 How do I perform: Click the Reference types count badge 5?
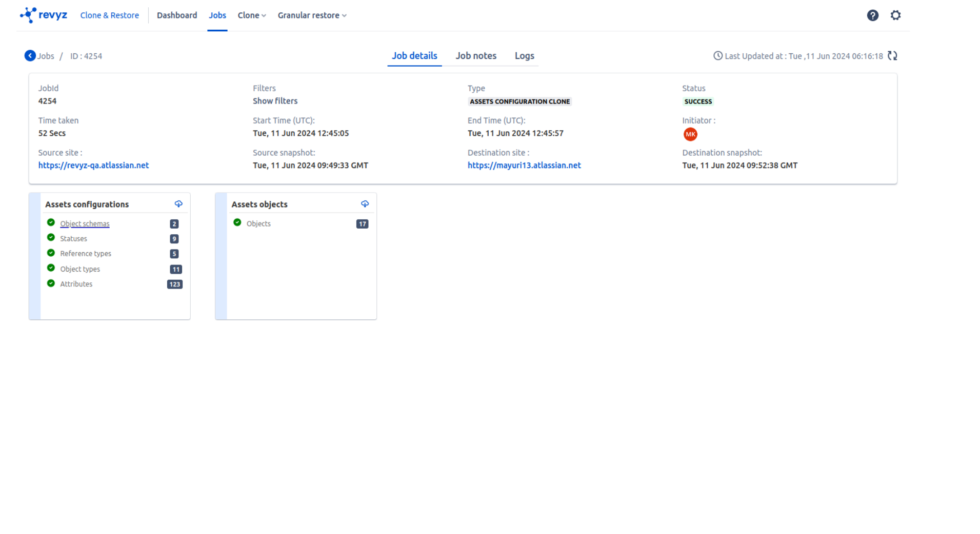(174, 254)
